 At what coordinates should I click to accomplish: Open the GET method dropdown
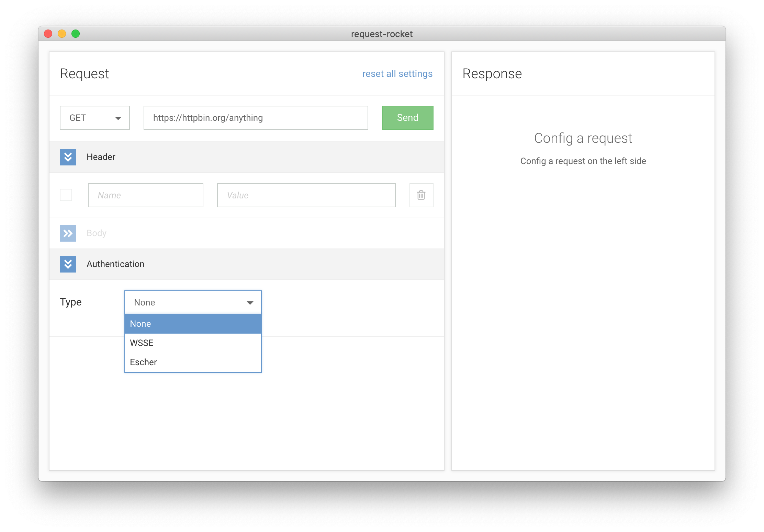click(94, 118)
